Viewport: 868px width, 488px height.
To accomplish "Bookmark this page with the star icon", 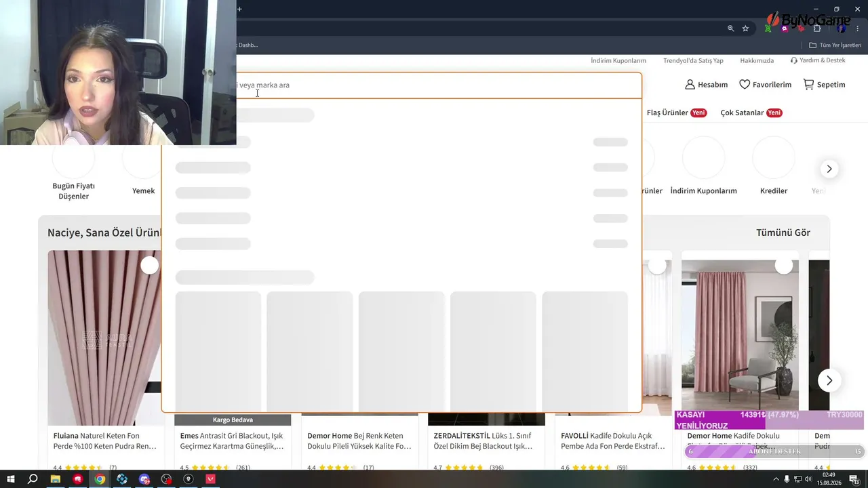I will click(745, 28).
